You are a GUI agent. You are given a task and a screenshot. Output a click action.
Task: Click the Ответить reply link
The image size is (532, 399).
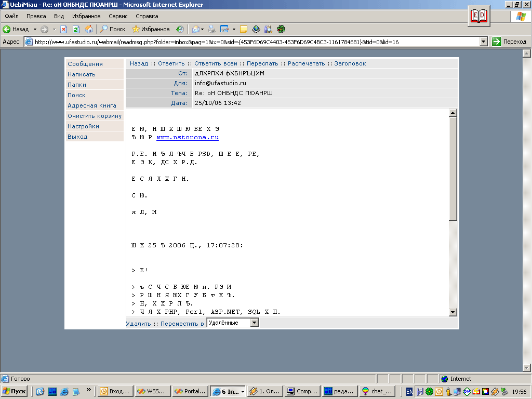point(171,63)
